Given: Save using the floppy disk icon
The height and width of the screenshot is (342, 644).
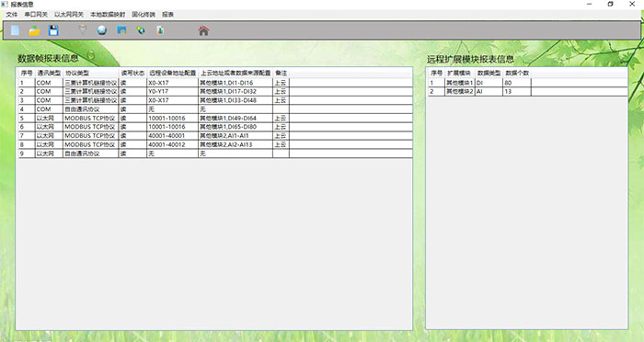Looking at the screenshot, I should (x=53, y=30).
